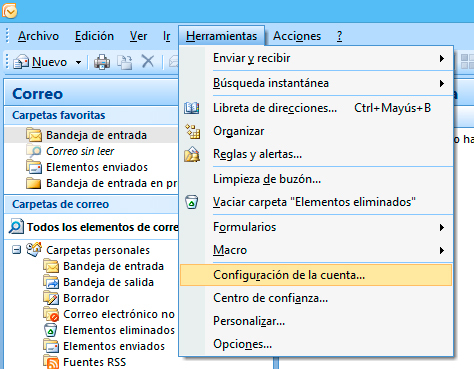Open Configuración de la cuenta
The height and width of the screenshot is (369, 474).
316,275
